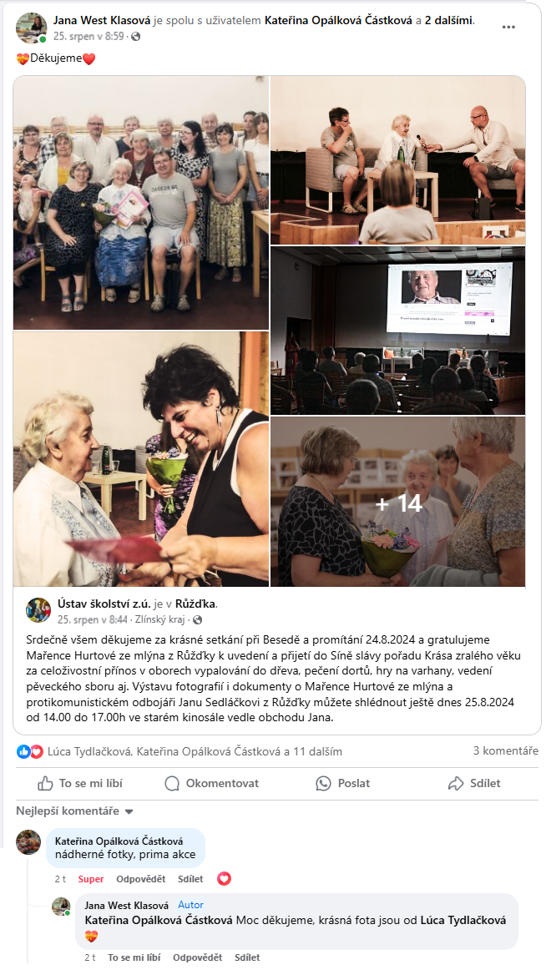Click the globe icon next to Zlínský kraj

point(198,619)
